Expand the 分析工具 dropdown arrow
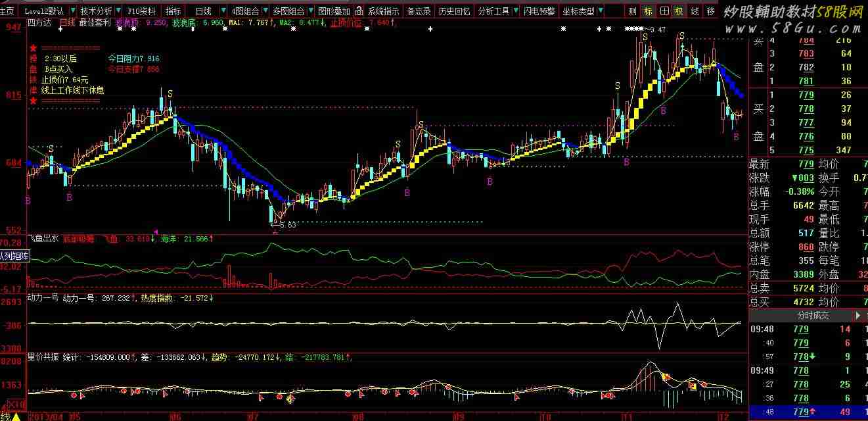The height and width of the screenshot is (421, 868). (x=515, y=11)
